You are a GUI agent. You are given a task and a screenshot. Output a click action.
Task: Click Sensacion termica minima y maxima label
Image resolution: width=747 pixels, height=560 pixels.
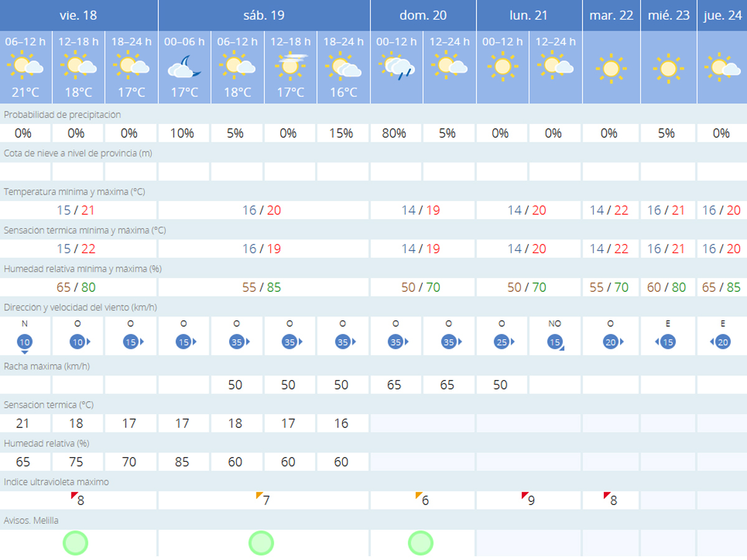85,230
